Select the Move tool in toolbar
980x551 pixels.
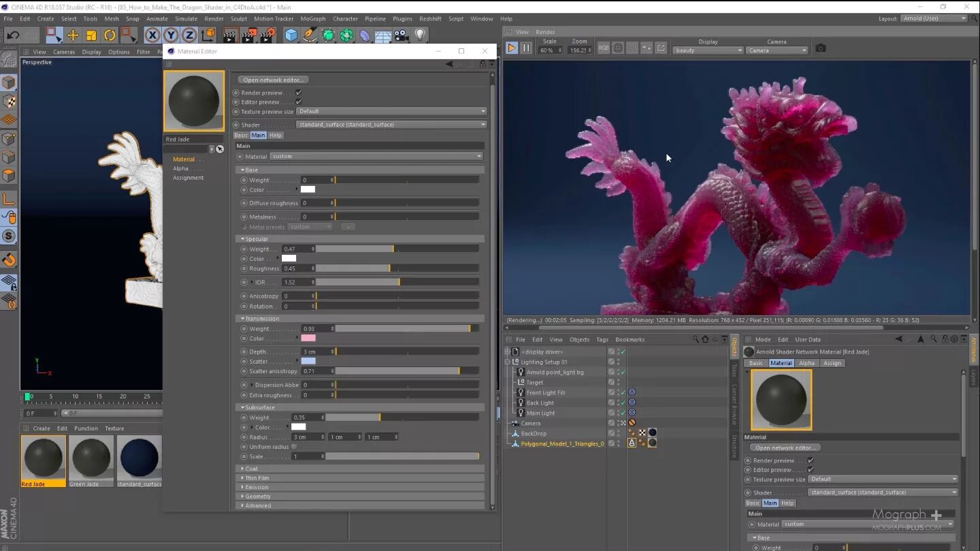click(x=73, y=35)
